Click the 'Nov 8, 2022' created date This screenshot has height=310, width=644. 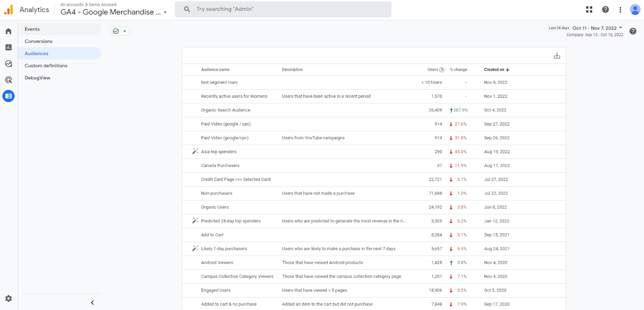[x=495, y=82]
